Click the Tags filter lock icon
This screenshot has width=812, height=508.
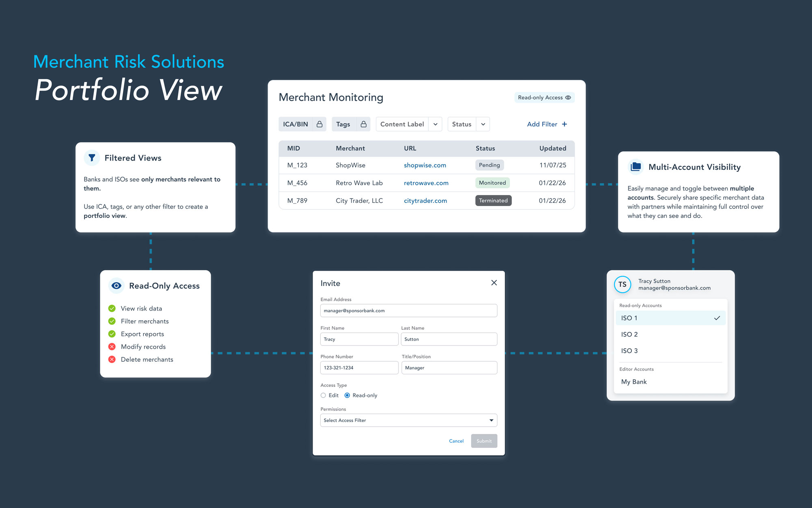pos(363,124)
